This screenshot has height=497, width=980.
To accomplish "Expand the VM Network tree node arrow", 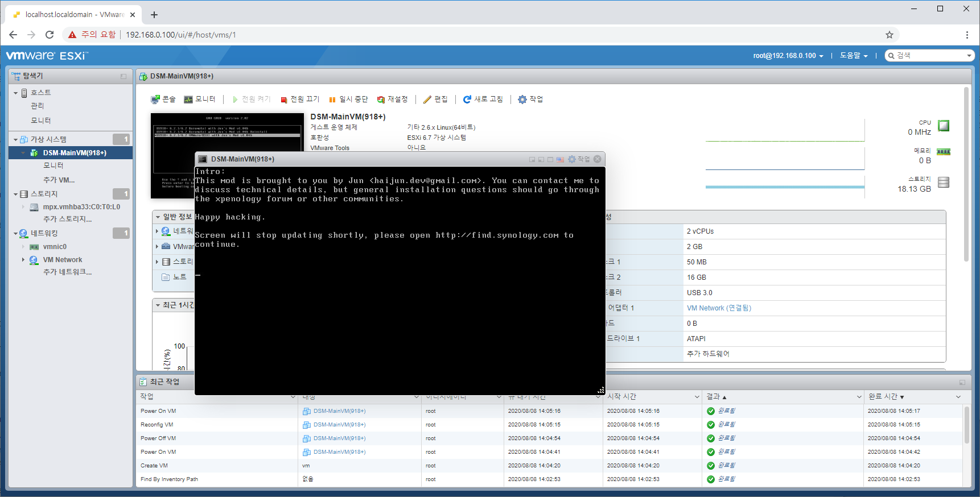I will point(23,260).
